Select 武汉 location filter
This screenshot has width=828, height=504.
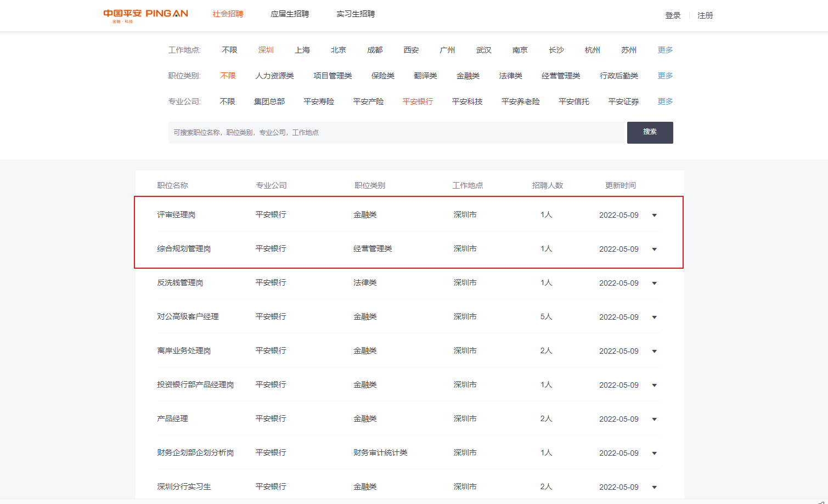[x=484, y=50]
